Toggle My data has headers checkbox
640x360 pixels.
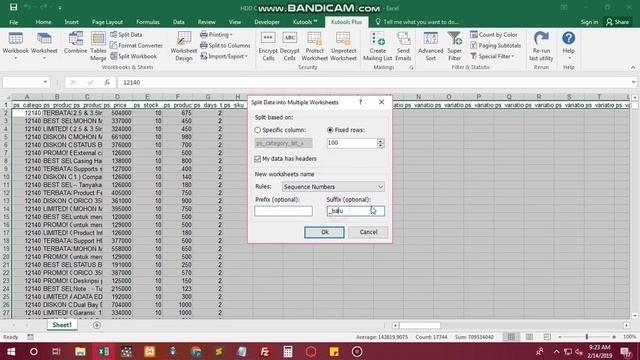[x=258, y=159]
